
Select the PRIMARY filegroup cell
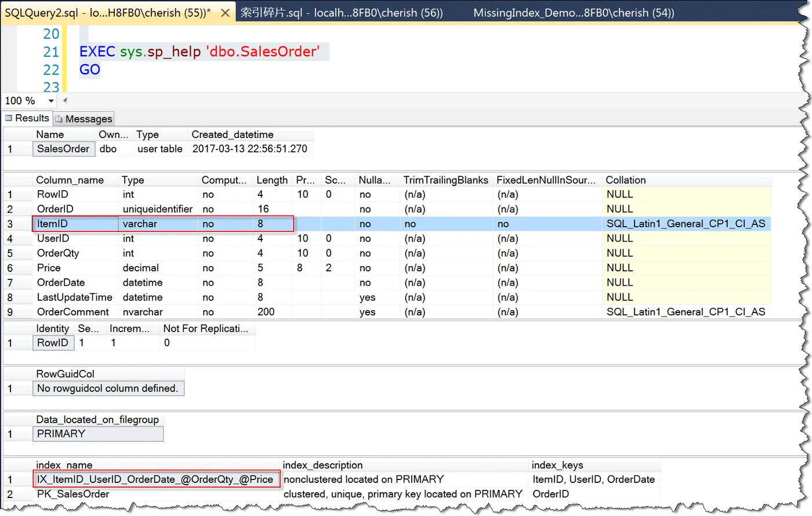pyautogui.click(x=98, y=434)
